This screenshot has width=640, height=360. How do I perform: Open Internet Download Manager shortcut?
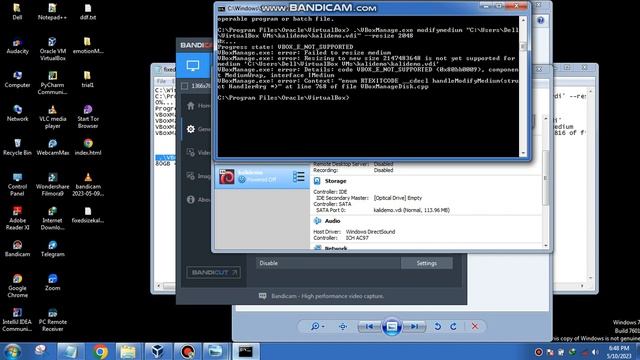point(53,218)
